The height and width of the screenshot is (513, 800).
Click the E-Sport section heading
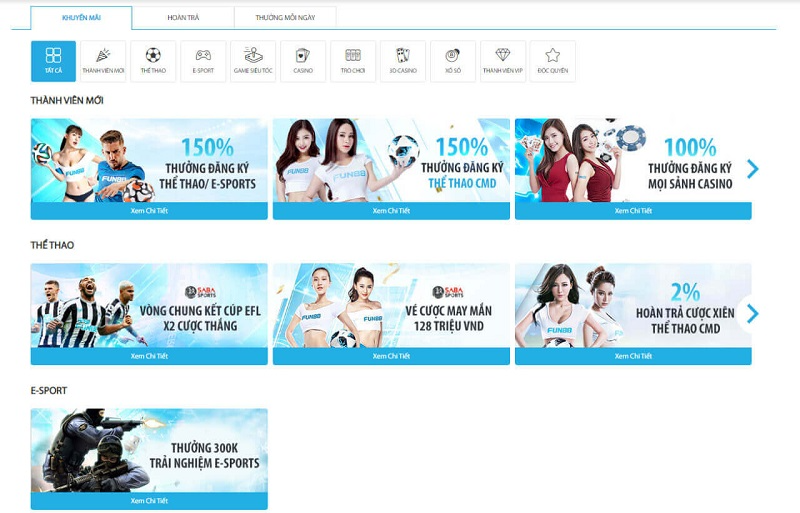[x=49, y=390]
